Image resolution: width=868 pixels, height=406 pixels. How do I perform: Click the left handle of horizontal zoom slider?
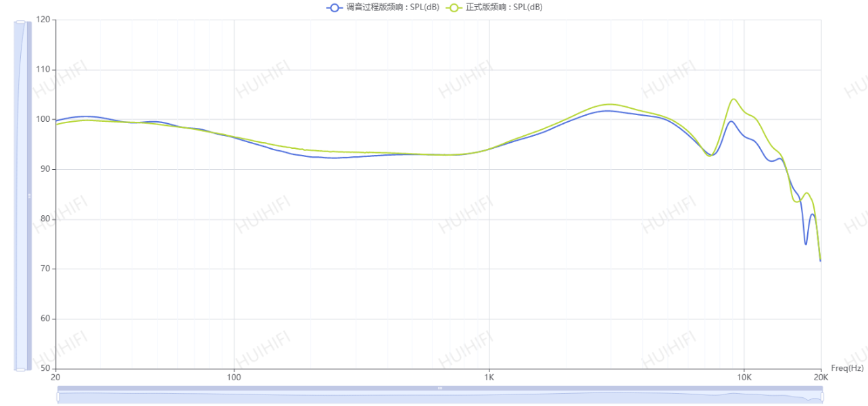(x=58, y=397)
